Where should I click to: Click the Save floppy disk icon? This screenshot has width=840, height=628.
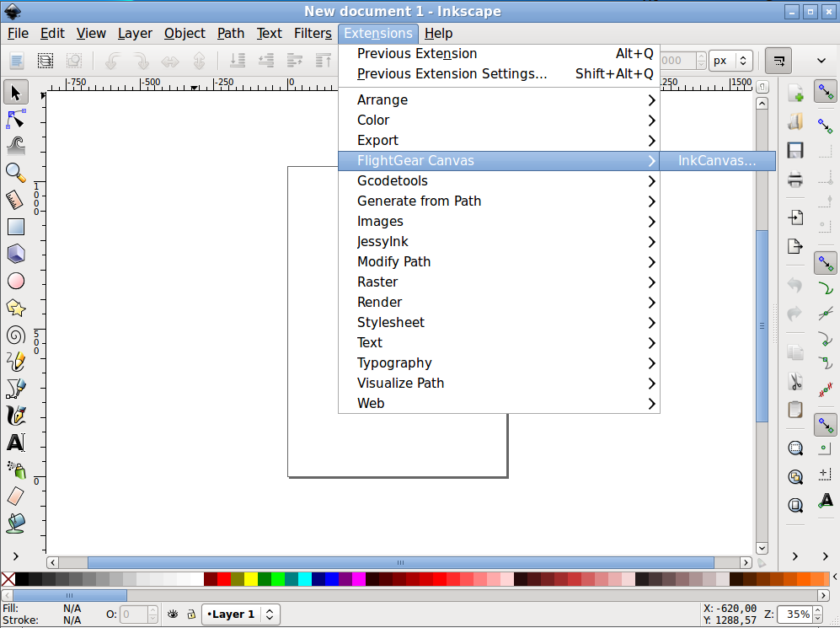[x=795, y=151]
